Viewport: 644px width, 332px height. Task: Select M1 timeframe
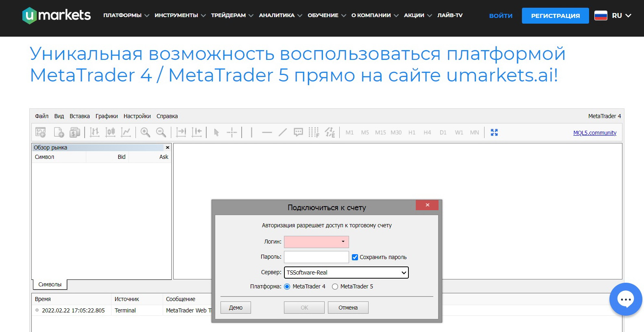pyautogui.click(x=349, y=132)
